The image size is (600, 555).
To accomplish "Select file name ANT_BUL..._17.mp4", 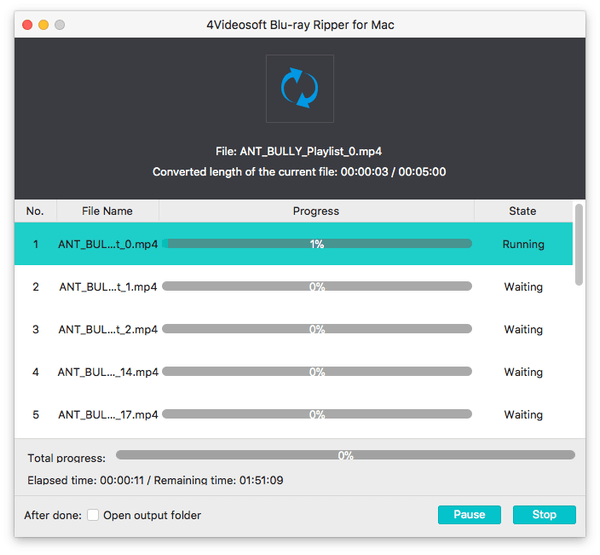I will (108, 415).
